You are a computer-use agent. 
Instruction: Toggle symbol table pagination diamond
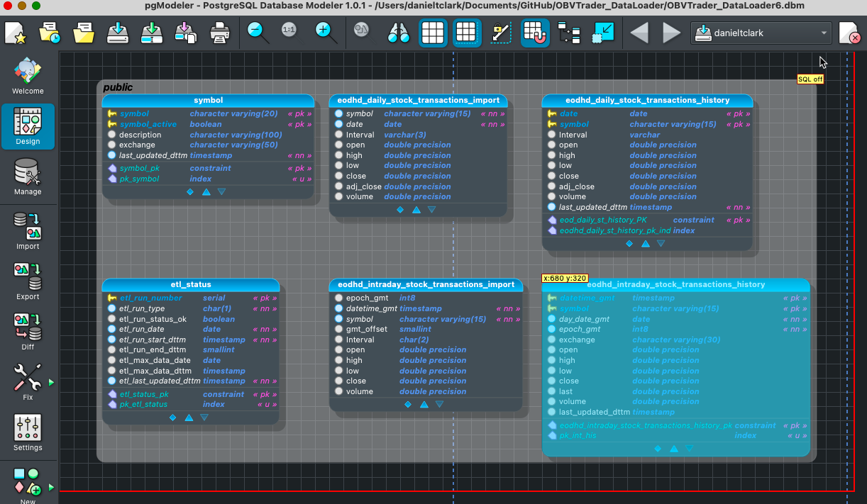tap(190, 191)
